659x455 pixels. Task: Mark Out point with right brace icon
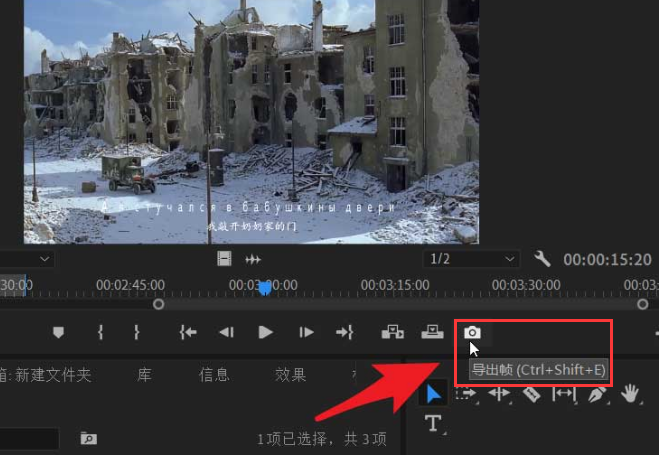[136, 332]
